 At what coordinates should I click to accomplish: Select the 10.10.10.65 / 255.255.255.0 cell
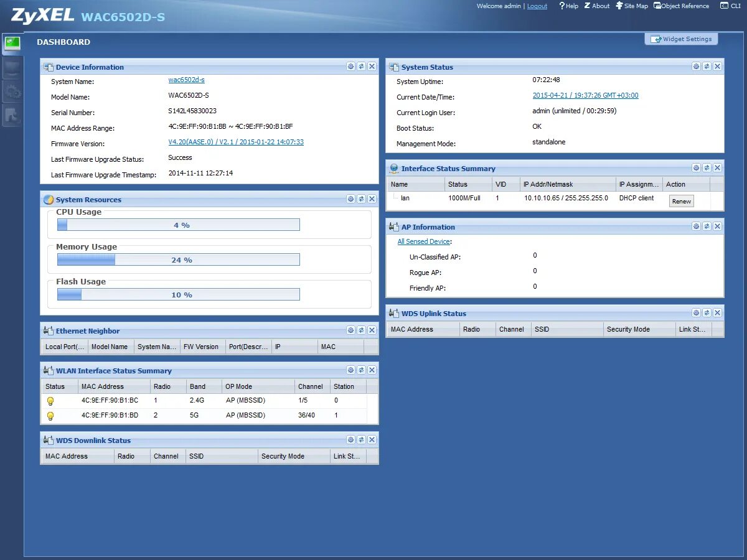coord(566,198)
